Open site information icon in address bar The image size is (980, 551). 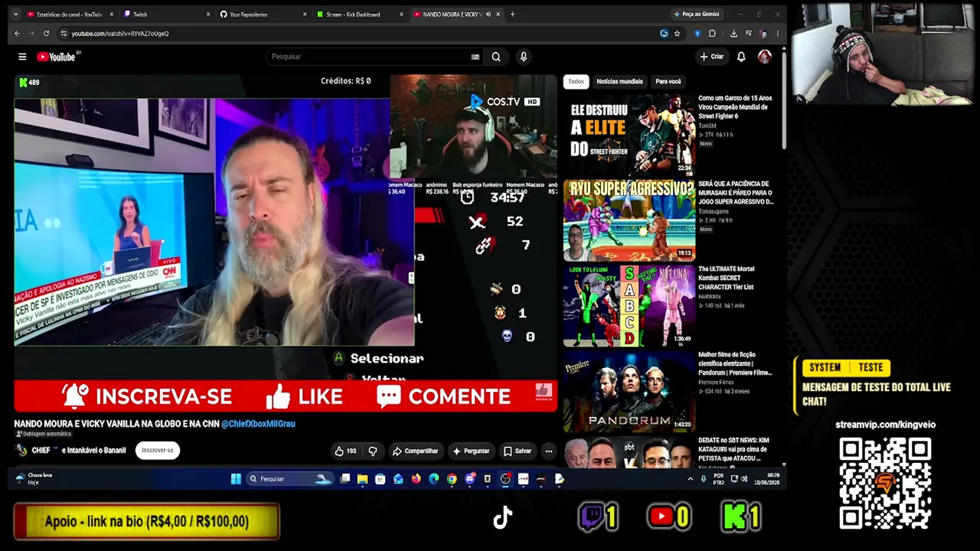(x=64, y=34)
